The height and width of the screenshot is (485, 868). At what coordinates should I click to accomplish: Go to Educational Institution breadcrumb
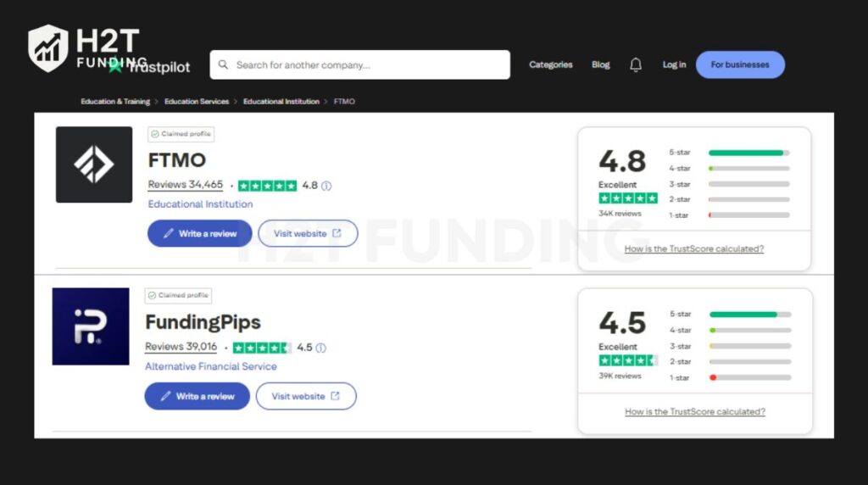281,102
